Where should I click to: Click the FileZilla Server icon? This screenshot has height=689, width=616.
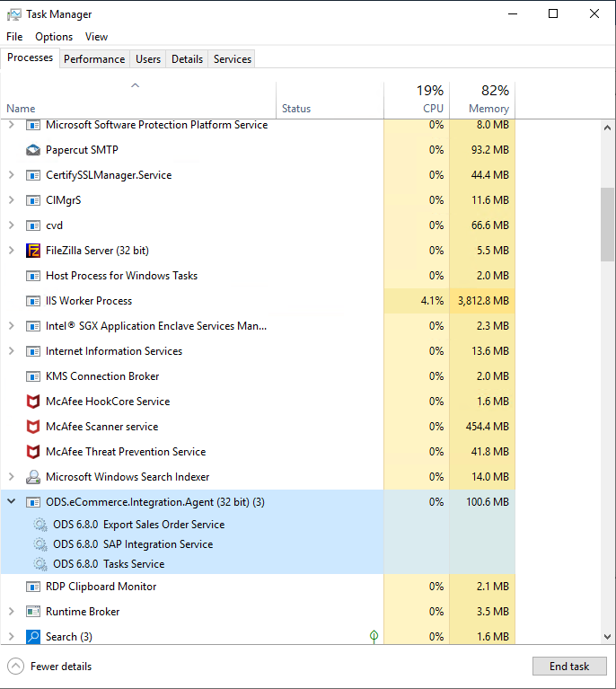[33, 251]
